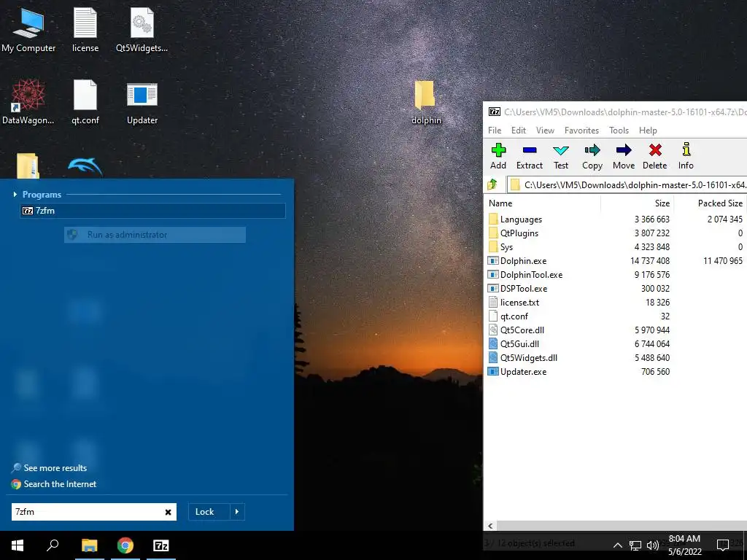Click the Copy toolbar icon
This screenshot has height=560, width=747.
[x=592, y=157]
